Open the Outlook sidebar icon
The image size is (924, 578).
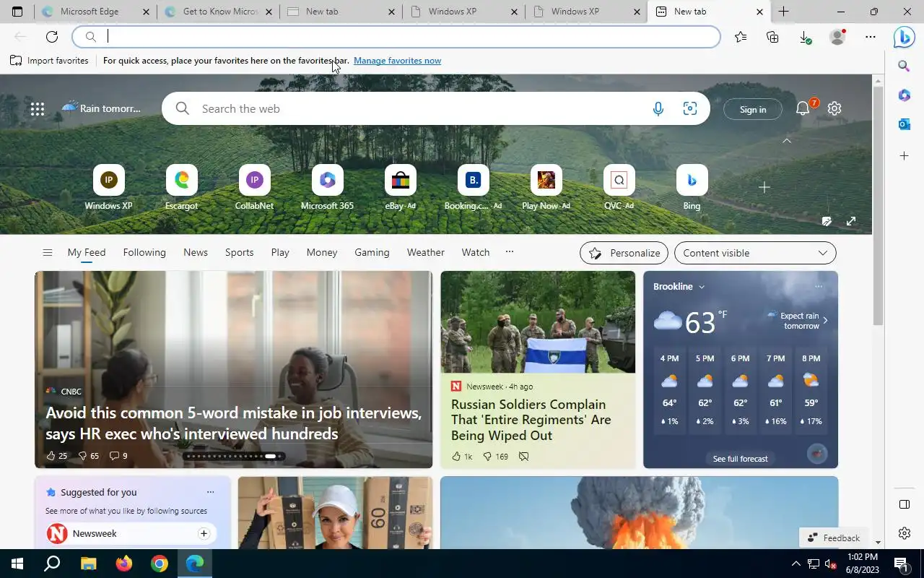[x=904, y=124]
